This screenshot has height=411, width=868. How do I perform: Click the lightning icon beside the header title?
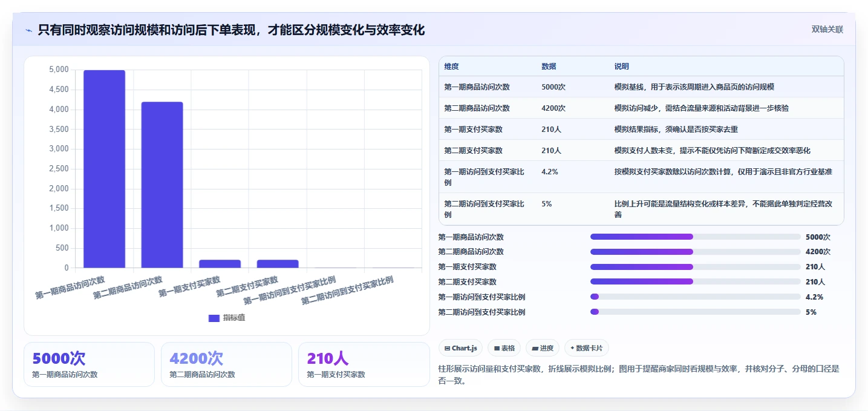click(x=28, y=30)
